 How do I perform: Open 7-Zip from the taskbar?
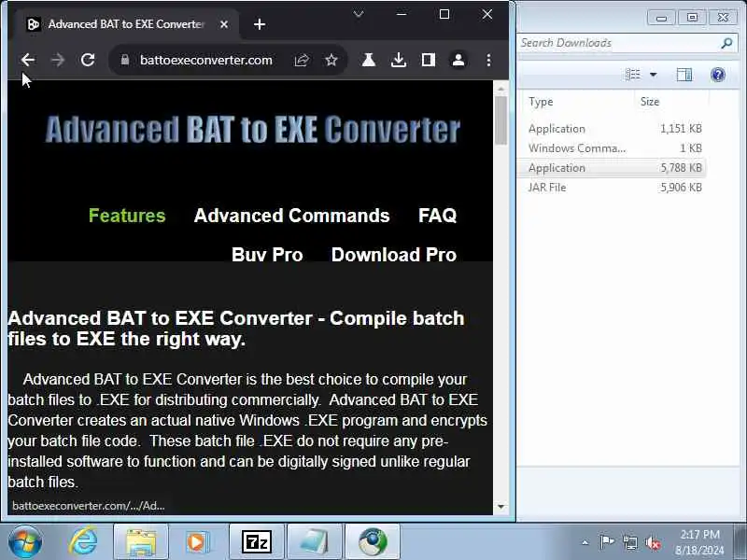pyautogui.click(x=257, y=542)
